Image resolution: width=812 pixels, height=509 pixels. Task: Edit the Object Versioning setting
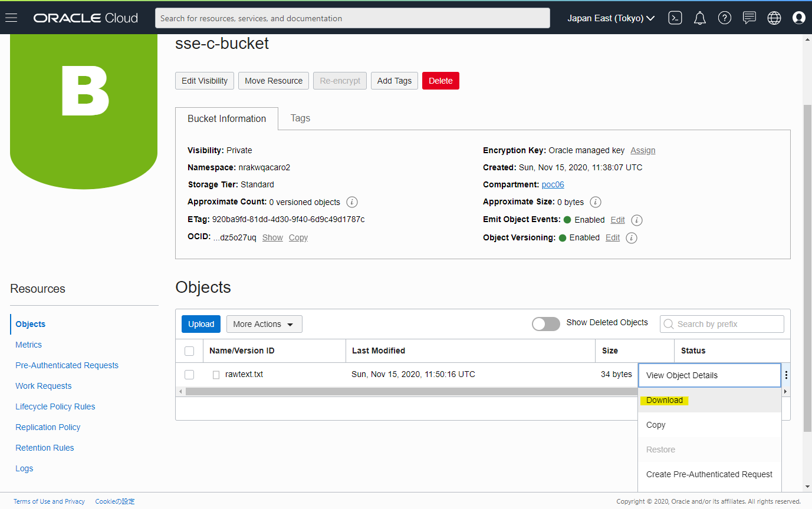click(x=613, y=237)
